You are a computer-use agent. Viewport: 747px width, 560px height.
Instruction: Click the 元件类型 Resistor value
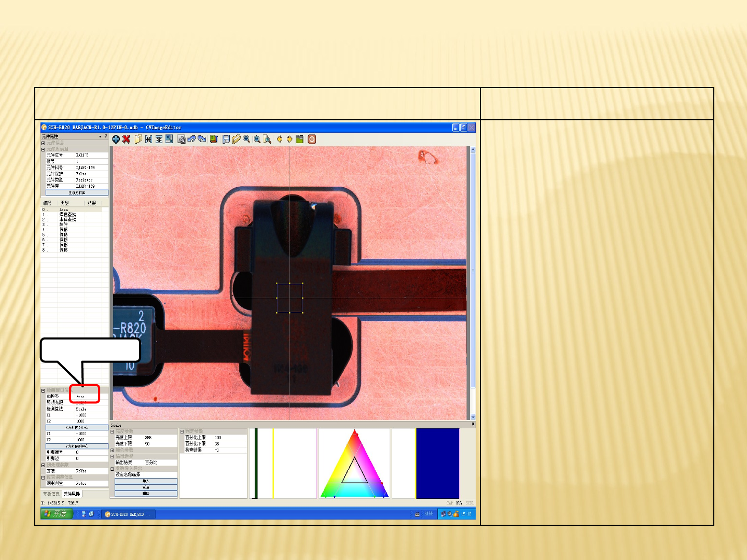[x=92, y=180]
